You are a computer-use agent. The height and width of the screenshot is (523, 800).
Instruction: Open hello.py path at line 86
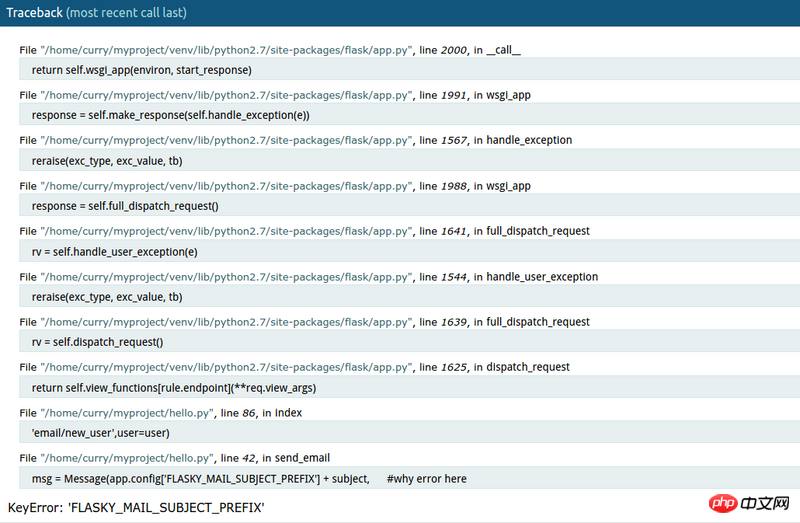127,413
